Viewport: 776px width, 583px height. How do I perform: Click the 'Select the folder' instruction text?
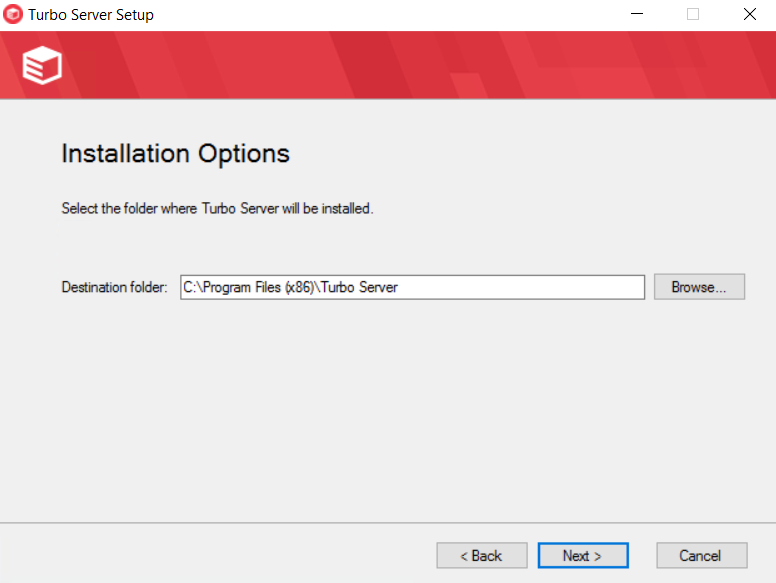217,209
